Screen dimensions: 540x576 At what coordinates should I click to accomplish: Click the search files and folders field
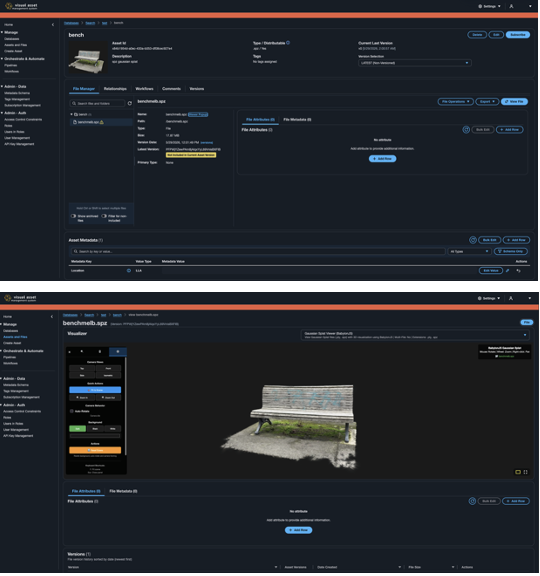coord(97,104)
